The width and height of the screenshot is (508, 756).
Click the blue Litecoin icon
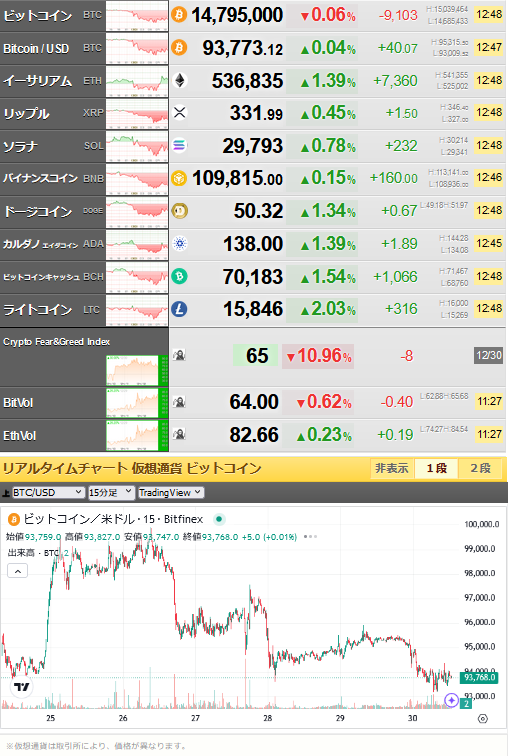179,309
